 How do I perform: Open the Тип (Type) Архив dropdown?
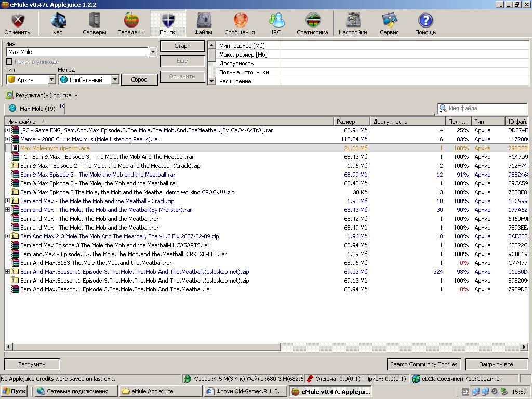(51, 80)
